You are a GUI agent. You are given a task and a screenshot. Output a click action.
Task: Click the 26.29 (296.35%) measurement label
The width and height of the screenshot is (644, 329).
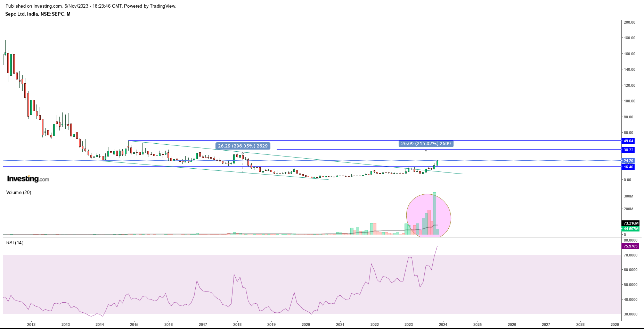[243, 146]
